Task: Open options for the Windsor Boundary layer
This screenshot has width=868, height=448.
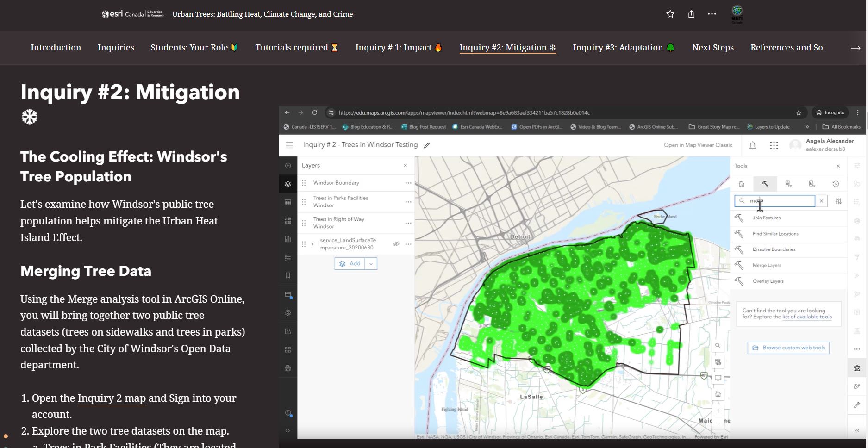Action: (x=408, y=183)
